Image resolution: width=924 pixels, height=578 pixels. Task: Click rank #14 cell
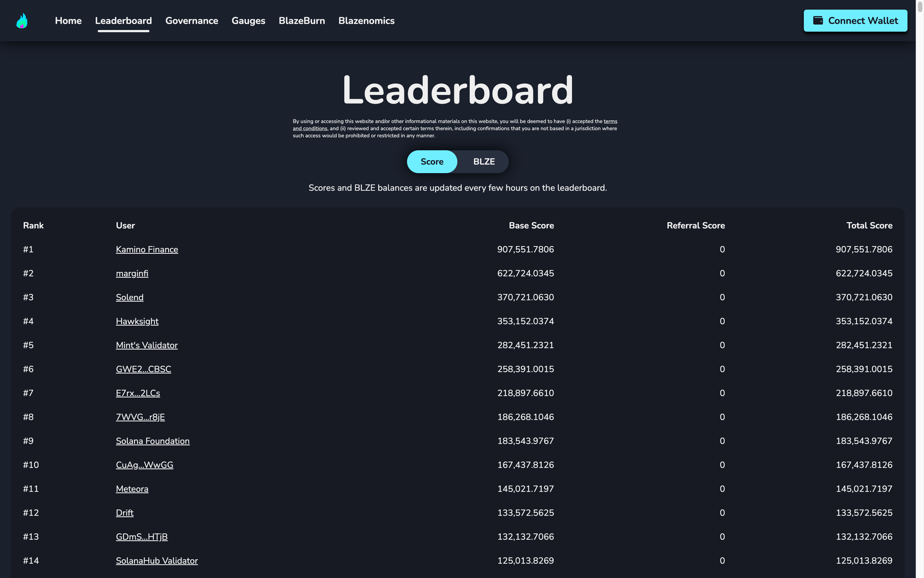31,561
